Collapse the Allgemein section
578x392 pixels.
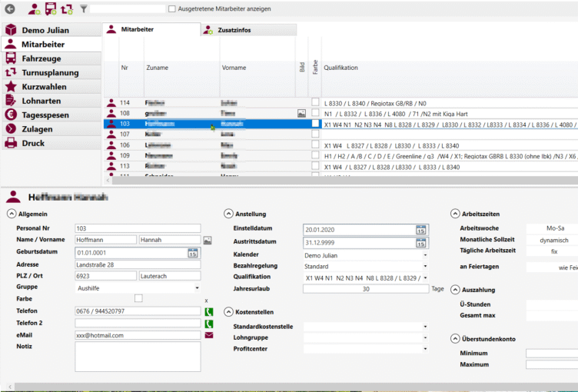point(12,214)
